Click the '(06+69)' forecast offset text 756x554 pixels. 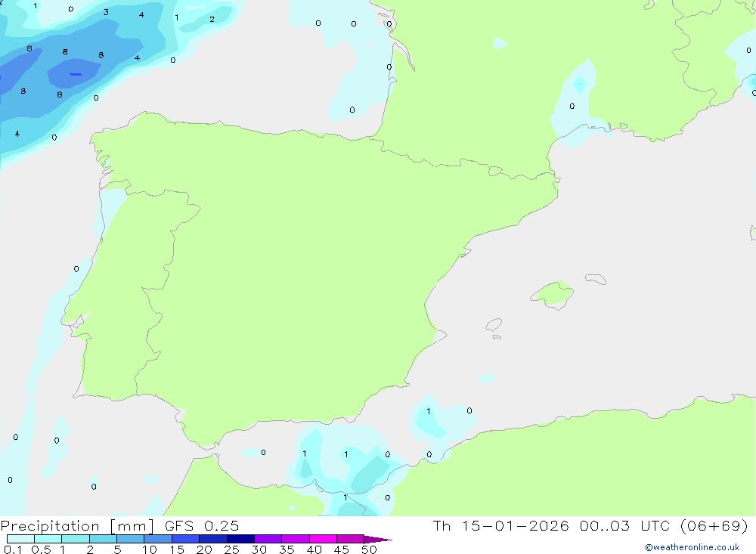pyautogui.click(x=714, y=525)
